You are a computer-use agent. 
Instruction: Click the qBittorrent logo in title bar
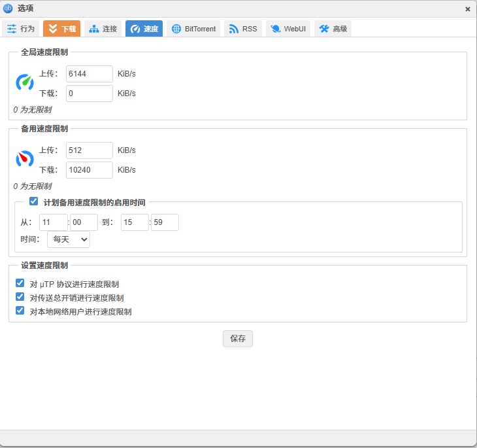pyautogui.click(x=8, y=9)
